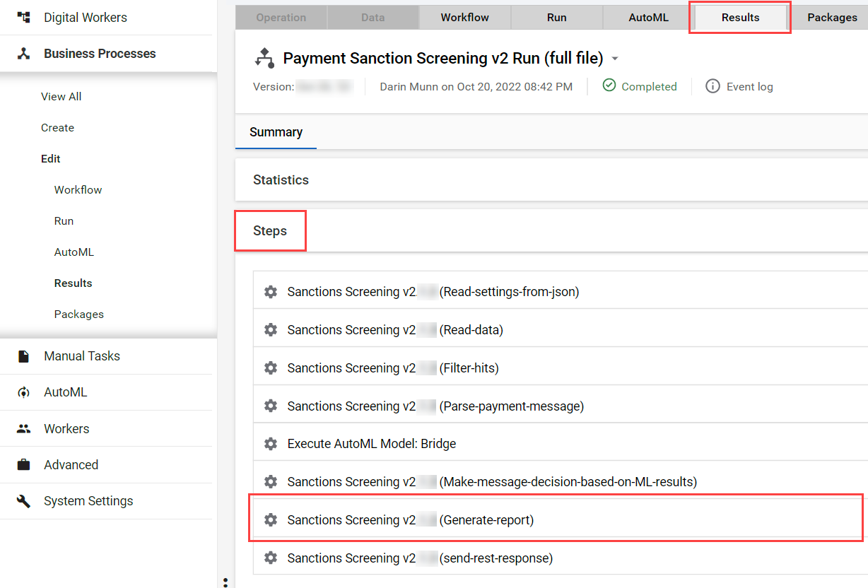Click gear icon for Read-data step
Screen dimensions: 868x588
point(271,330)
